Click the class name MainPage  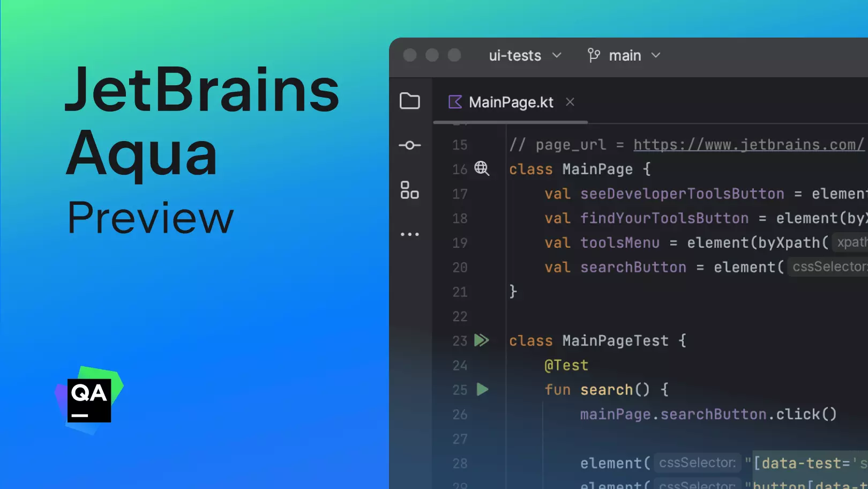[x=597, y=169]
